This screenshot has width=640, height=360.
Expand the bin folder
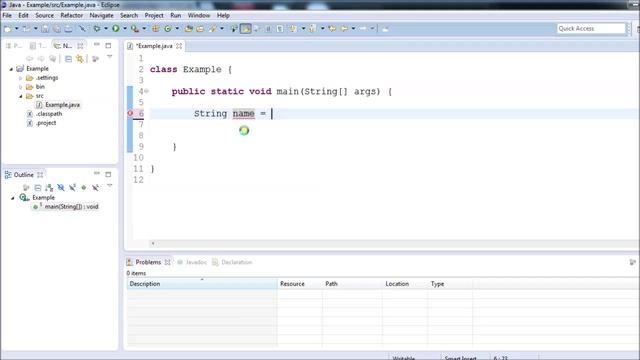coord(20,87)
